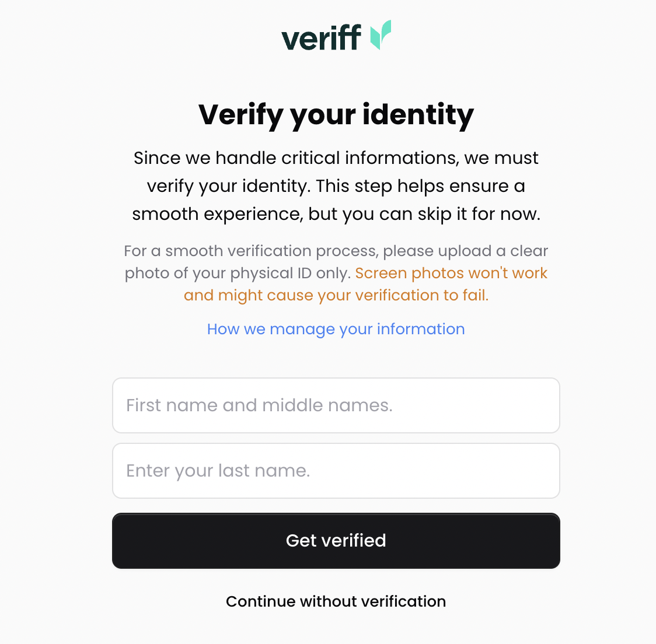Viewport: 656px width, 644px height.
Task: Open the blue information management link
Action: tap(336, 329)
